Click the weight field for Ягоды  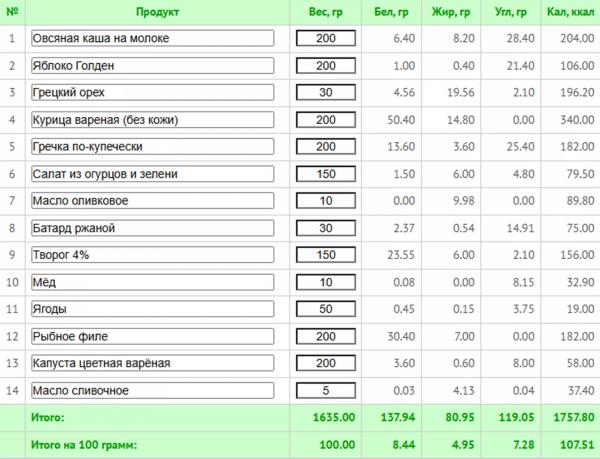(x=325, y=309)
